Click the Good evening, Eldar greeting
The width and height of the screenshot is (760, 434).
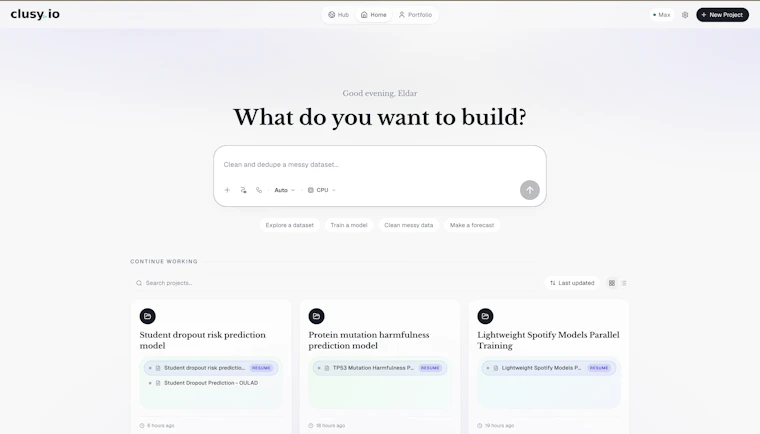380,93
